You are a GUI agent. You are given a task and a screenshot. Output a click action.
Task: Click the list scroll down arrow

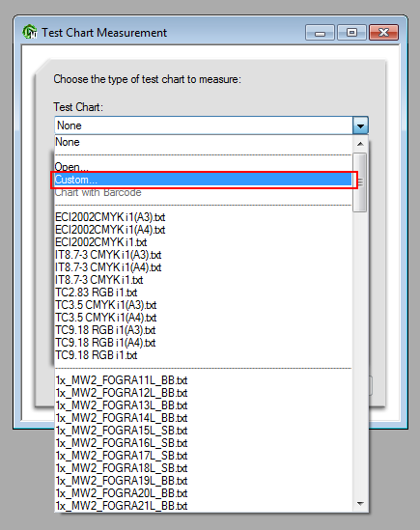pyautogui.click(x=360, y=504)
